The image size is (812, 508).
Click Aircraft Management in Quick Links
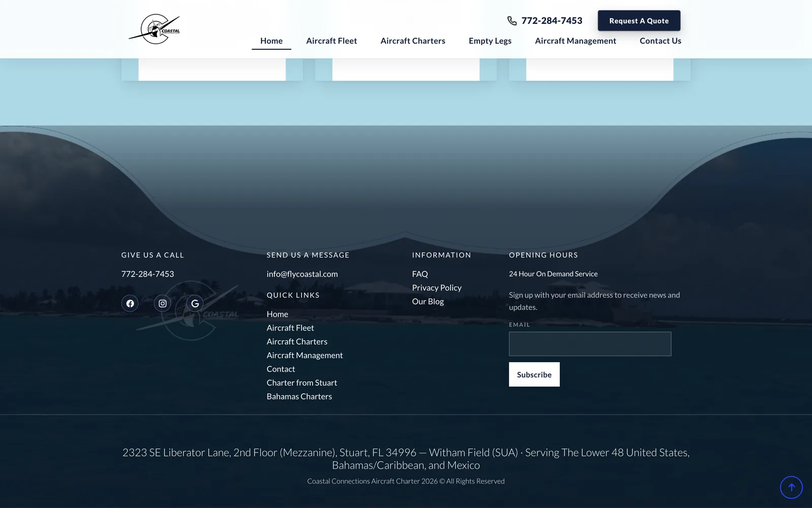click(304, 355)
